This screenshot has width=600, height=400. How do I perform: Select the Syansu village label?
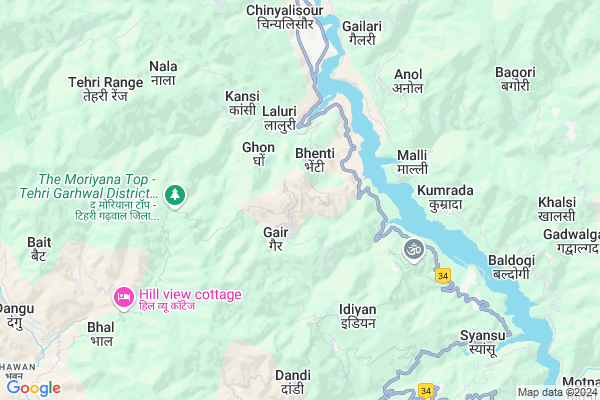coord(483,343)
